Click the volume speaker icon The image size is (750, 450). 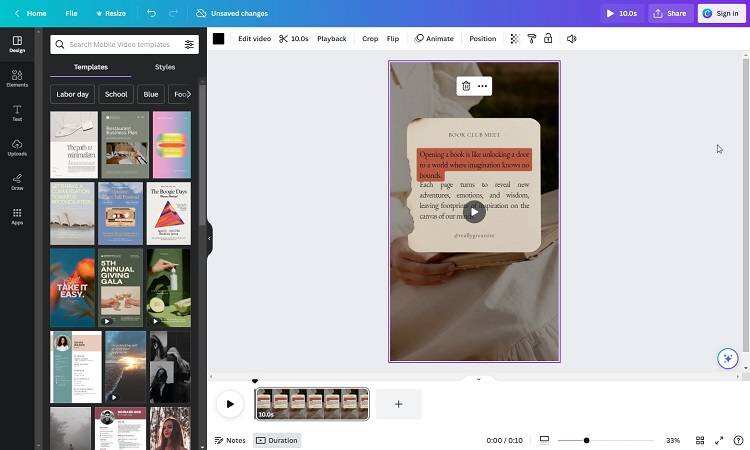coord(571,39)
